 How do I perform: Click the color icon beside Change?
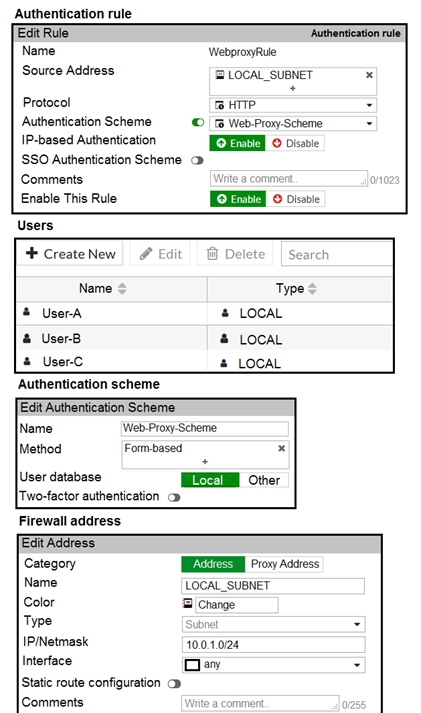[187, 603]
